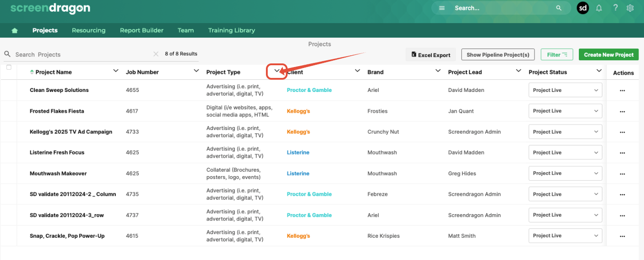644x260 pixels.
Task: Click project lead Matt Smith
Action: [462, 236]
